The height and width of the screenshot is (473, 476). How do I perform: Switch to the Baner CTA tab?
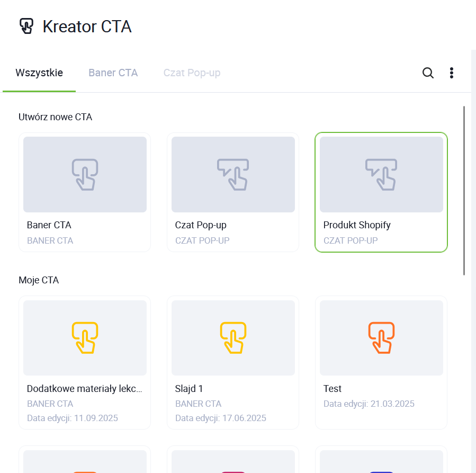tap(113, 73)
